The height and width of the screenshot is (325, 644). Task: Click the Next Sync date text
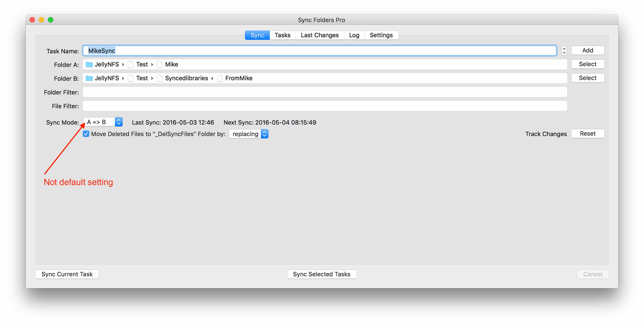click(x=270, y=123)
